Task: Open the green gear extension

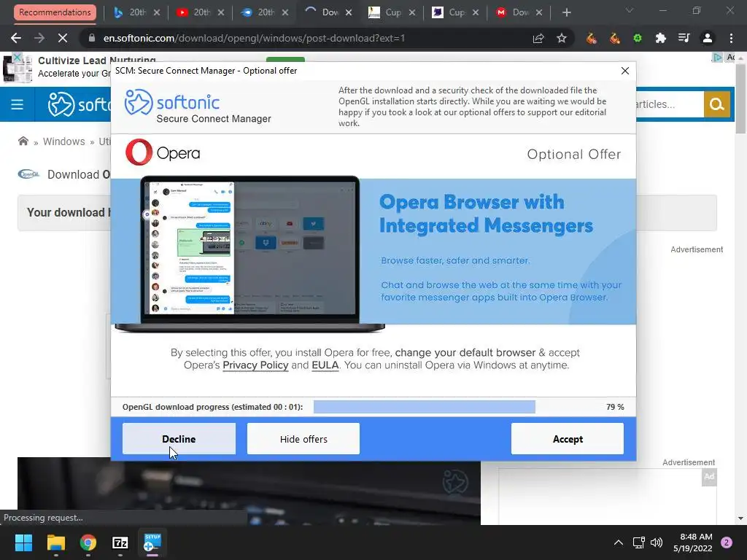Action: pyautogui.click(x=638, y=38)
